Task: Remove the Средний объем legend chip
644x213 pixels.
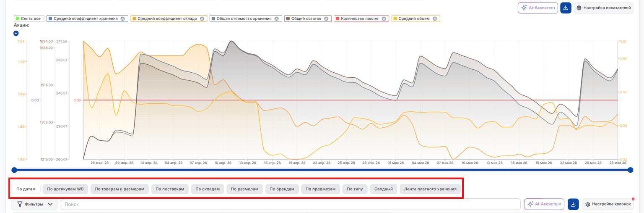Action: [435, 19]
